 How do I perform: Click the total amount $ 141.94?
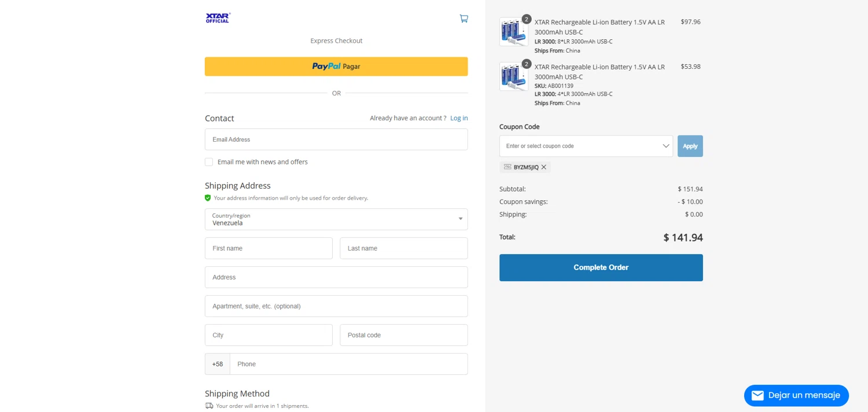click(x=683, y=237)
